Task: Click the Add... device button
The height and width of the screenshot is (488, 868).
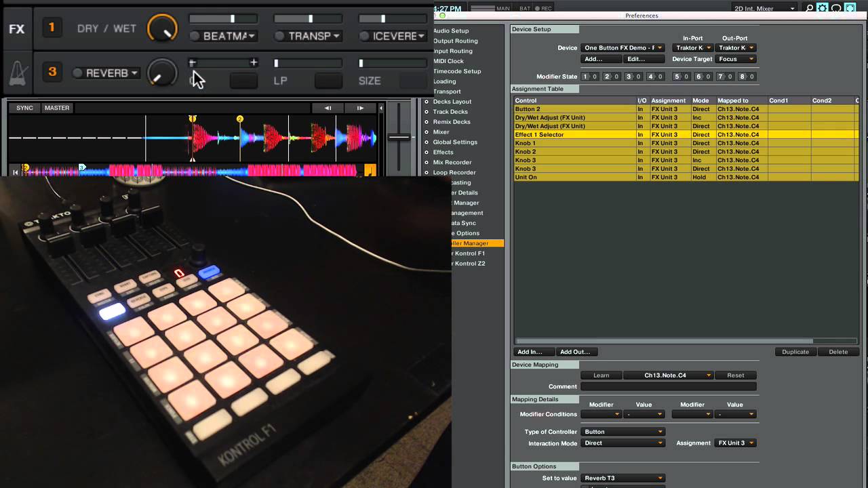Action: point(601,59)
